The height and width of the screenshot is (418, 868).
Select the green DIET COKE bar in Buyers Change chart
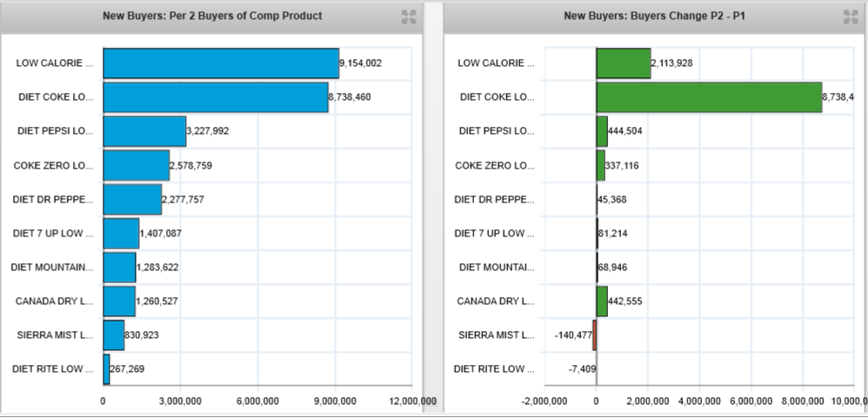pyautogui.click(x=709, y=97)
